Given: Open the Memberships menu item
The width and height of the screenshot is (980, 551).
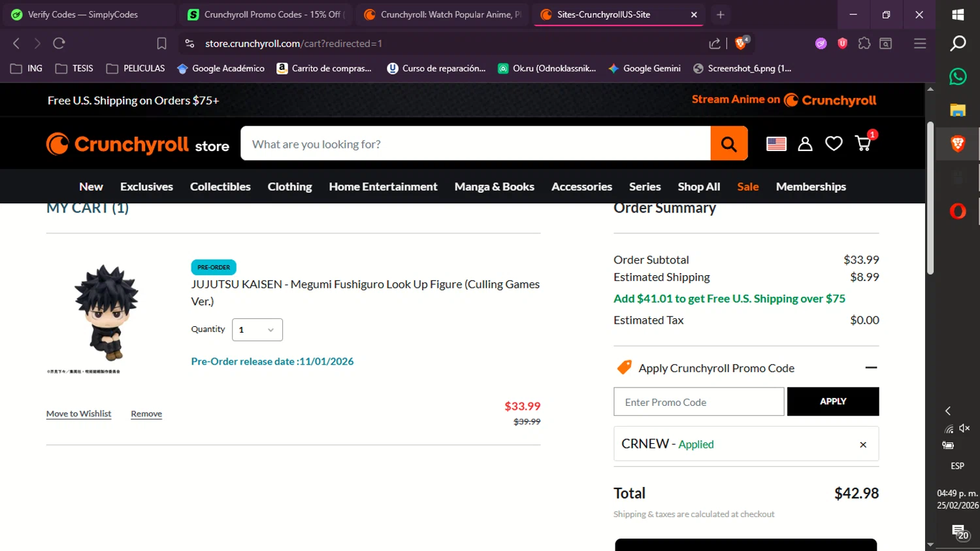Looking at the screenshot, I should tap(811, 187).
